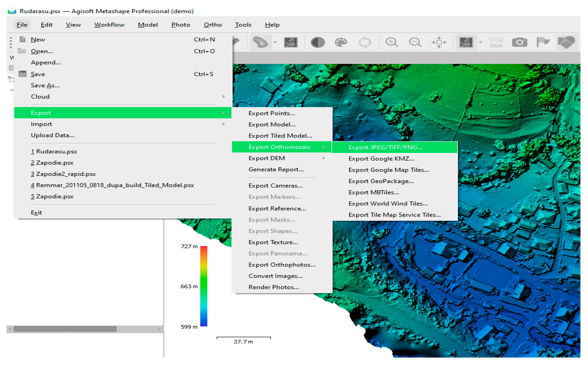Open recent project Zapodie2_rapid.psx
The image size is (588, 366).
[x=63, y=174]
